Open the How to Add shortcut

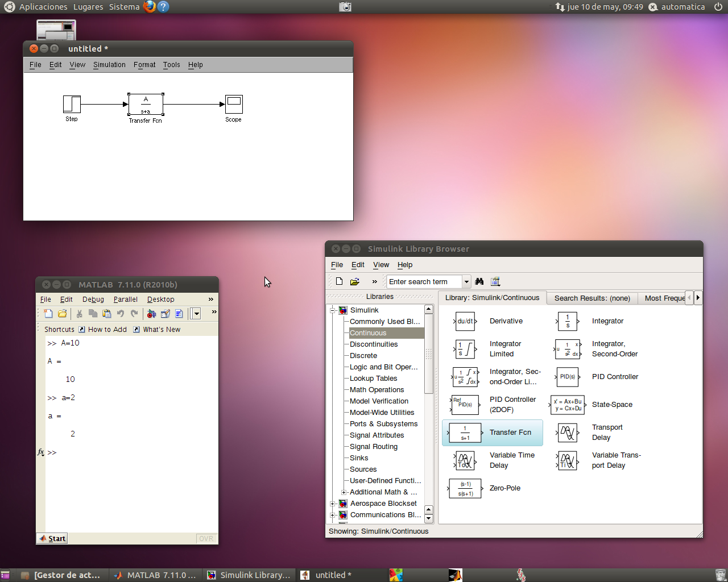[x=102, y=330]
